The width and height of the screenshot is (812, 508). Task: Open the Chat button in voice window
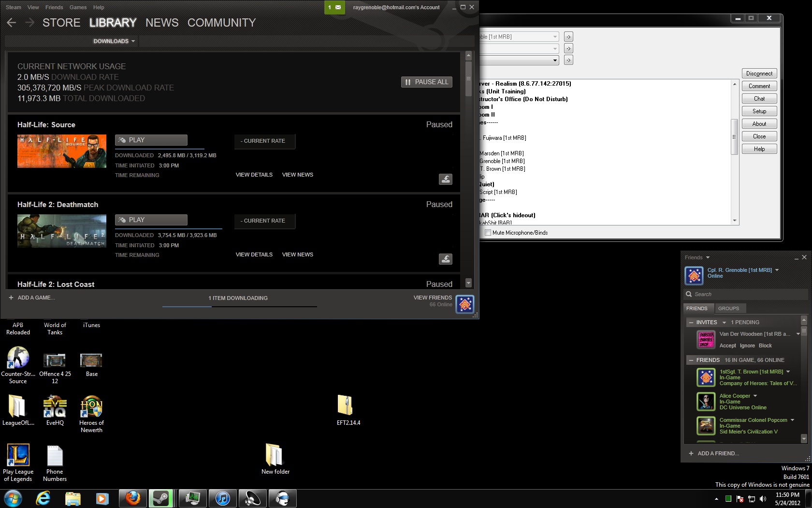tap(759, 99)
